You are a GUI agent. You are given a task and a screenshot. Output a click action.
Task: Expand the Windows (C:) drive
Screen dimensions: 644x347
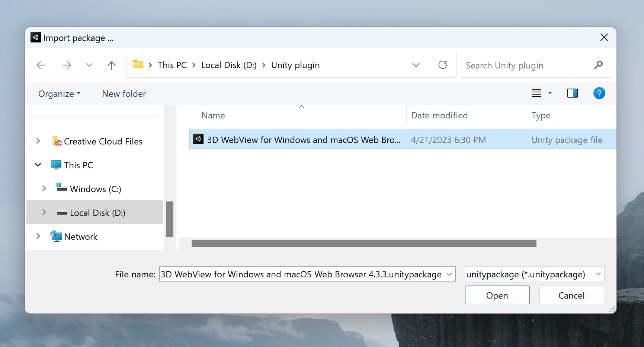click(44, 188)
